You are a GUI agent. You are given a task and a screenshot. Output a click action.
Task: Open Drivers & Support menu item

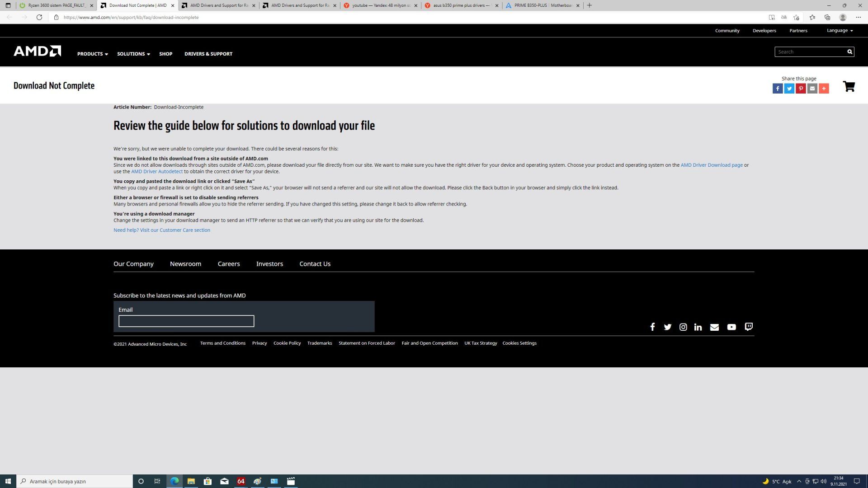pos(208,54)
